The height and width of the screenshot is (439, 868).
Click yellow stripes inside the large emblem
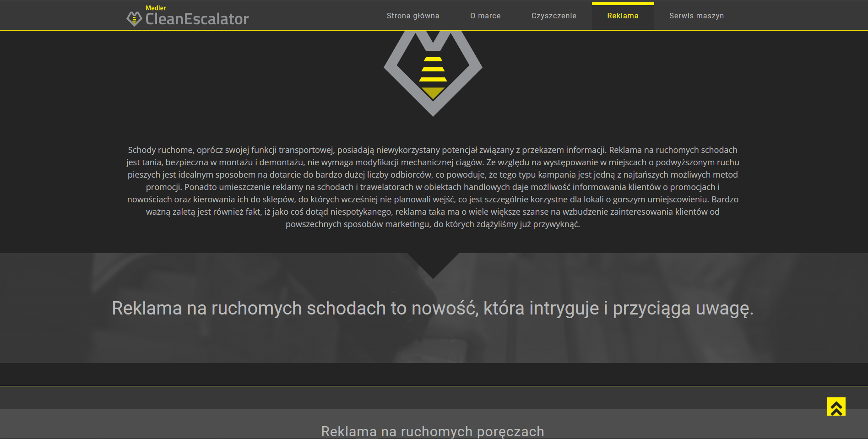[x=433, y=70]
